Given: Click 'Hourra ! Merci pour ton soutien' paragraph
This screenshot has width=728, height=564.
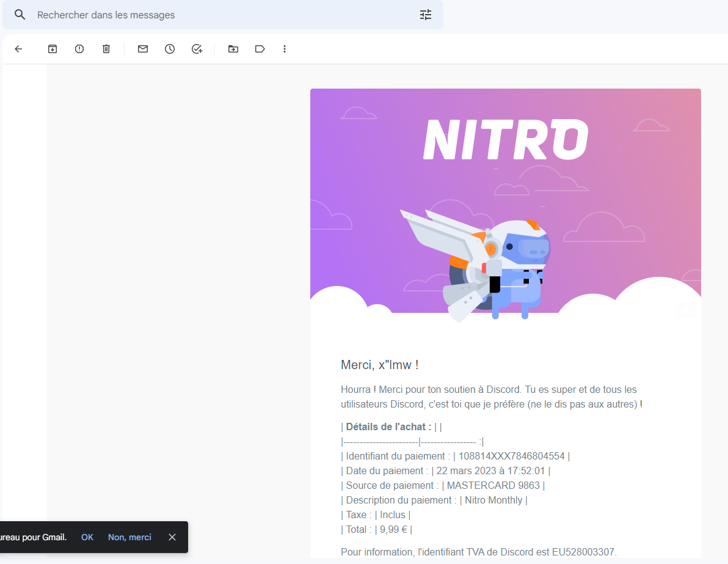Looking at the screenshot, I should [x=492, y=397].
